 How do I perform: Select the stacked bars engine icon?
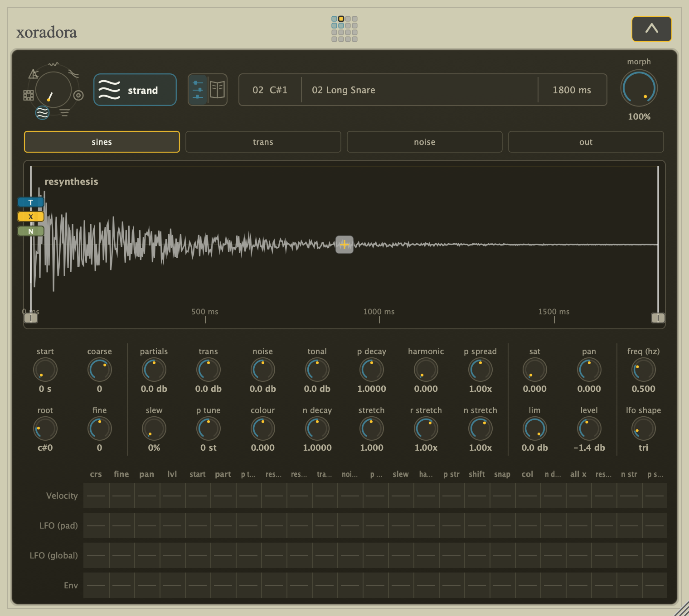point(64,113)
